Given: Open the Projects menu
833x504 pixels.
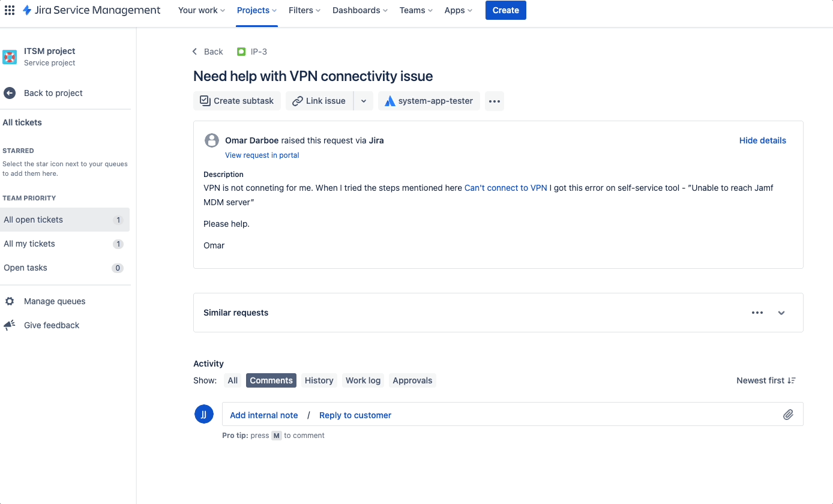Looking at the screenshot, I should (x=256, y=10).
